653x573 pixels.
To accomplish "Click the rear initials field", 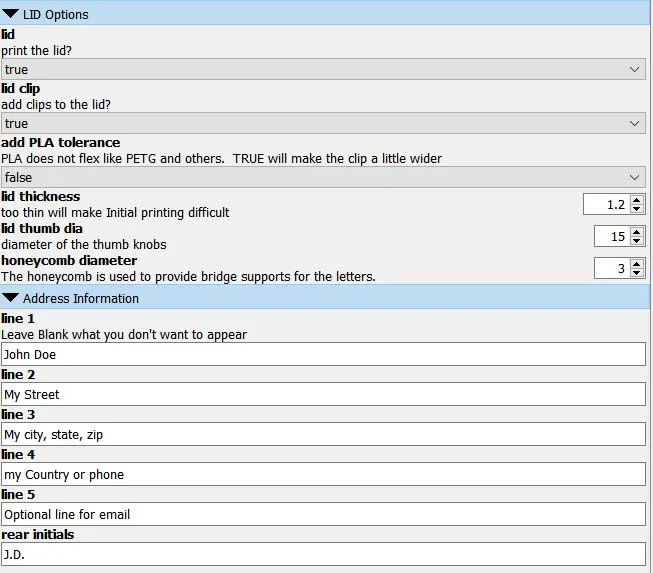I will (323, 555).
